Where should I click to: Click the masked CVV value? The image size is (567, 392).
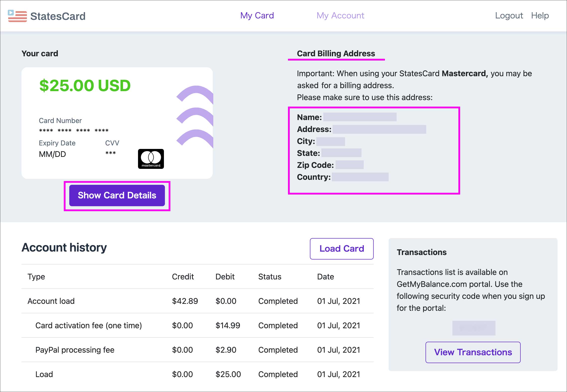click(110, 153)
